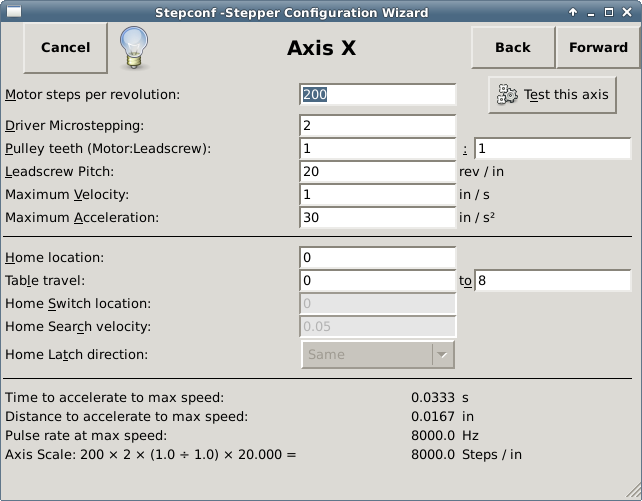Focus the Leadscrew Pitch field
Viewport: 642px width, 501px height.
point(377,172)
